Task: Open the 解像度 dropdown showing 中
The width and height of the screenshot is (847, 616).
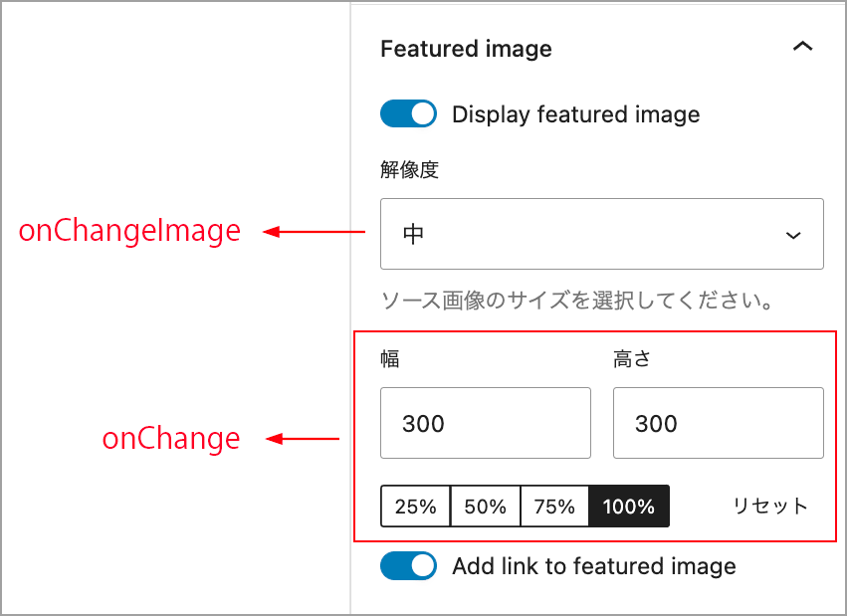Action: (602, 234)
